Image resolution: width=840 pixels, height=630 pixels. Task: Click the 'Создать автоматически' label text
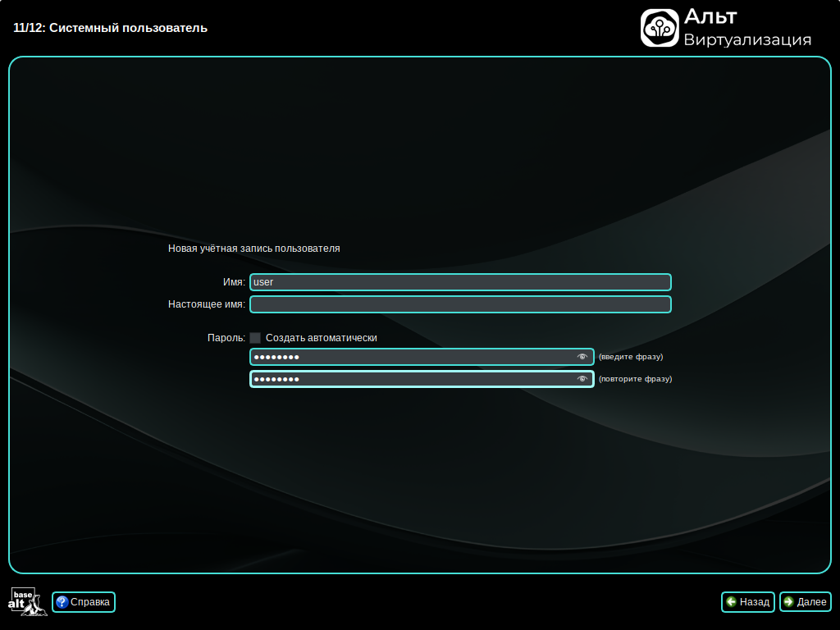point(321,338)
